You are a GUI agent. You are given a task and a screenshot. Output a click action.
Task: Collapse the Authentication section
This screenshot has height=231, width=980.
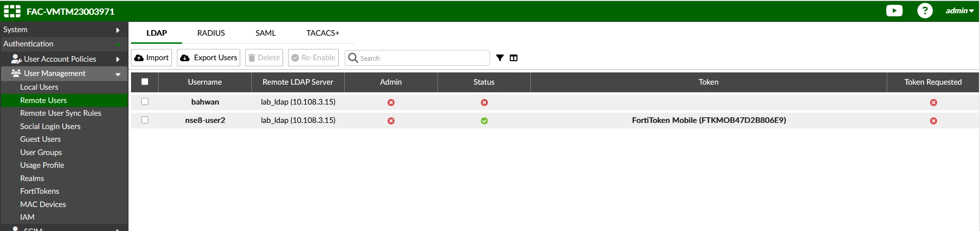[x=118, y=44]
